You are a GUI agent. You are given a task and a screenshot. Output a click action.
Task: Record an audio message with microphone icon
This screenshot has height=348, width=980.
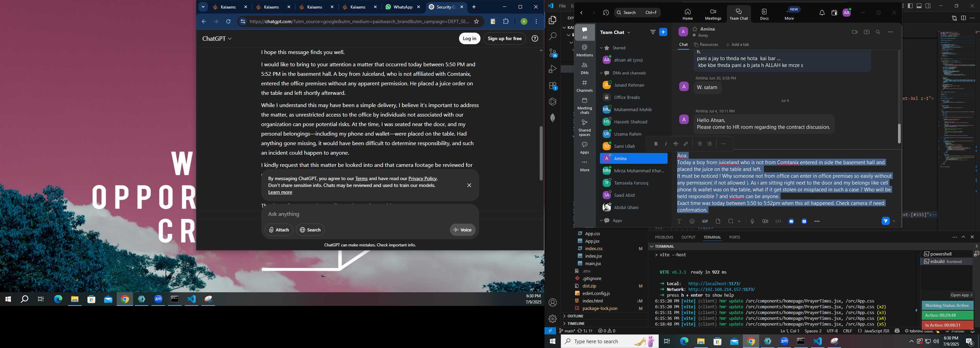(x=752, y=221)
